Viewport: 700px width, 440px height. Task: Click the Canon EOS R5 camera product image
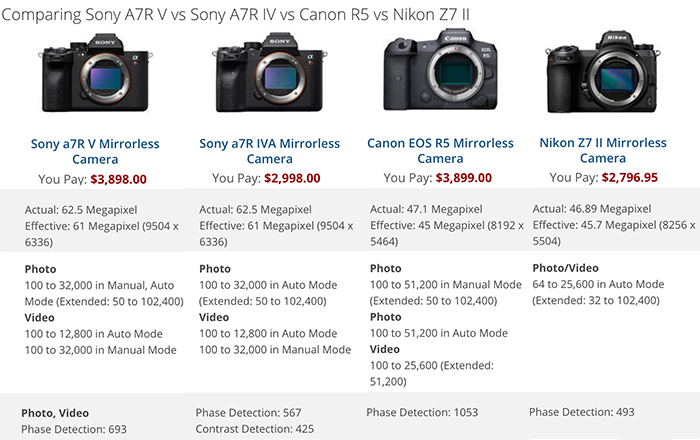[440, 70]
